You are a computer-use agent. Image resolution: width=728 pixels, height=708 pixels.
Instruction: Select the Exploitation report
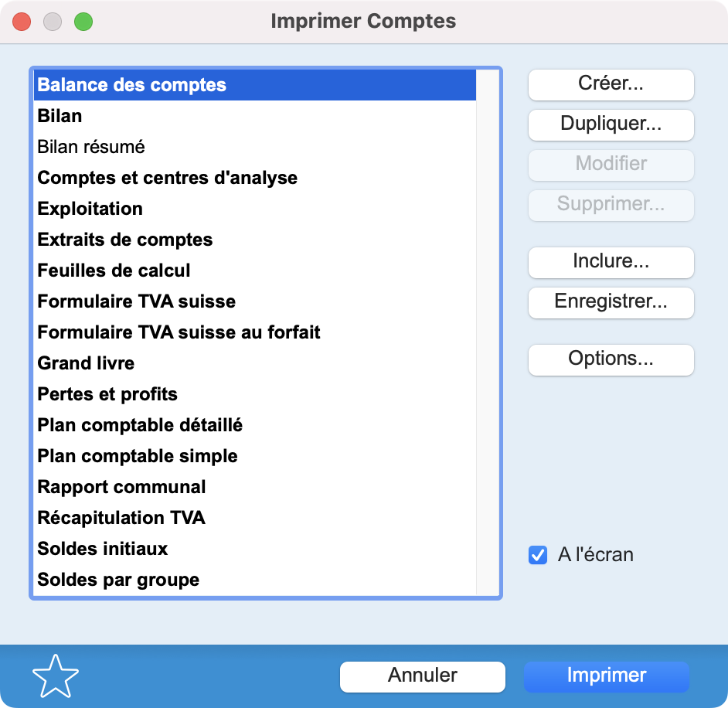pos(255,209)
